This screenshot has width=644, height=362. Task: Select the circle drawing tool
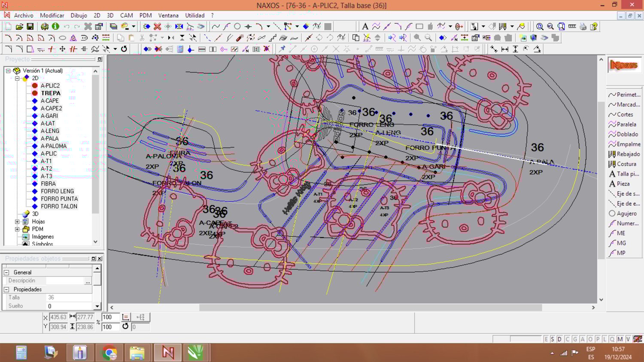237,27
